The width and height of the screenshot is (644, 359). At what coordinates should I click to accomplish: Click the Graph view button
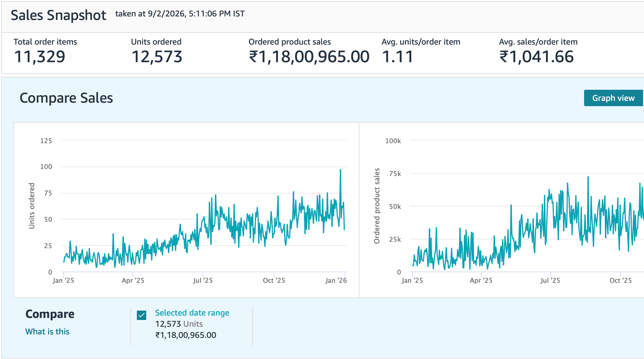coord(613,98)
